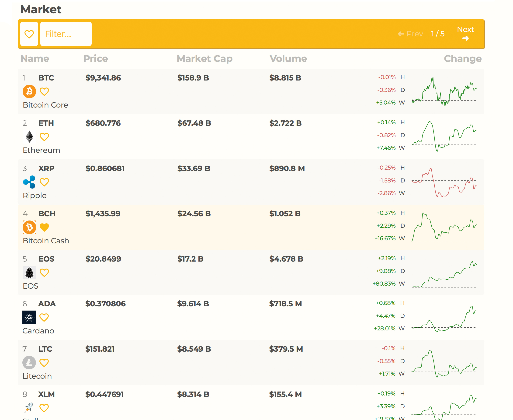
Task: Click BCH volume $1.052 B
Action: coord(285,214)
